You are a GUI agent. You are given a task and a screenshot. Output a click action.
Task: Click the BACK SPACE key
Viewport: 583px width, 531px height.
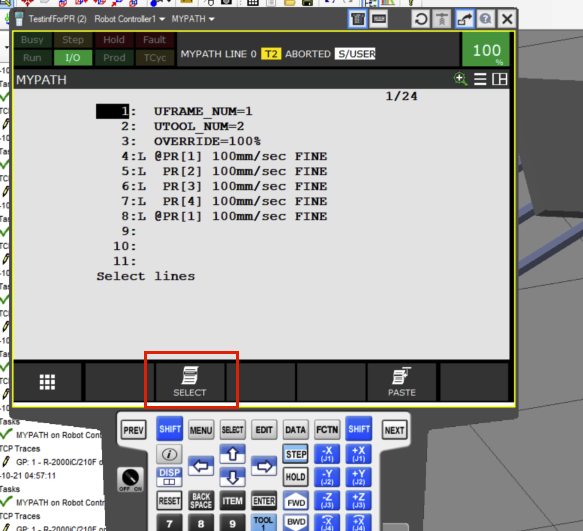[x=201, y=501]
